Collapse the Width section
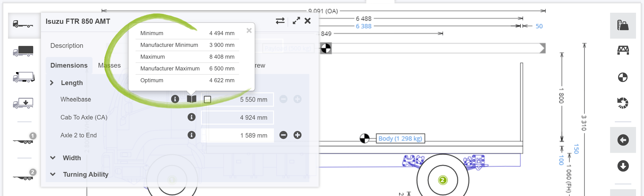Screen dimensions: 644x196 pyautogui.click(x=53, y=158)
